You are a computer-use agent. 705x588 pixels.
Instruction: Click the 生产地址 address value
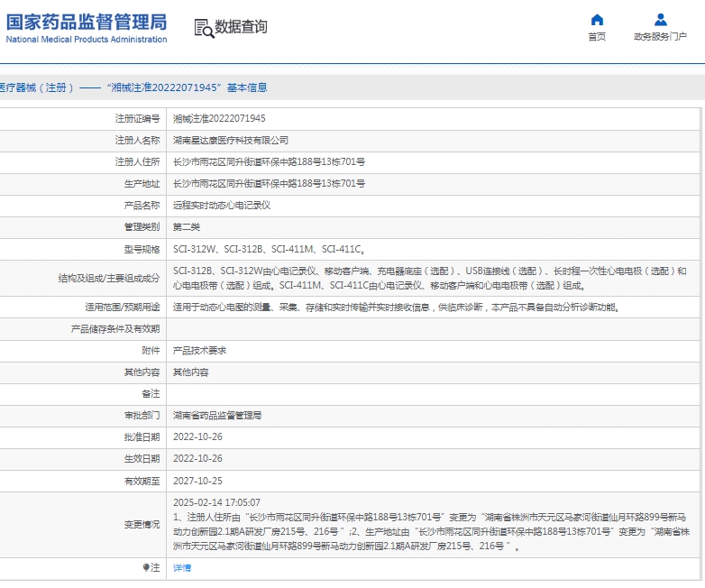(x=269, y=184)
